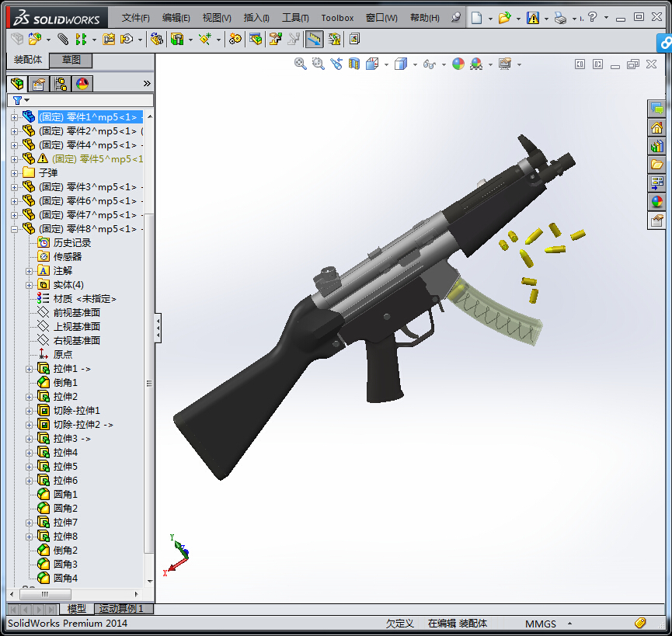Expand manager tabs chevron

(147, 84)
